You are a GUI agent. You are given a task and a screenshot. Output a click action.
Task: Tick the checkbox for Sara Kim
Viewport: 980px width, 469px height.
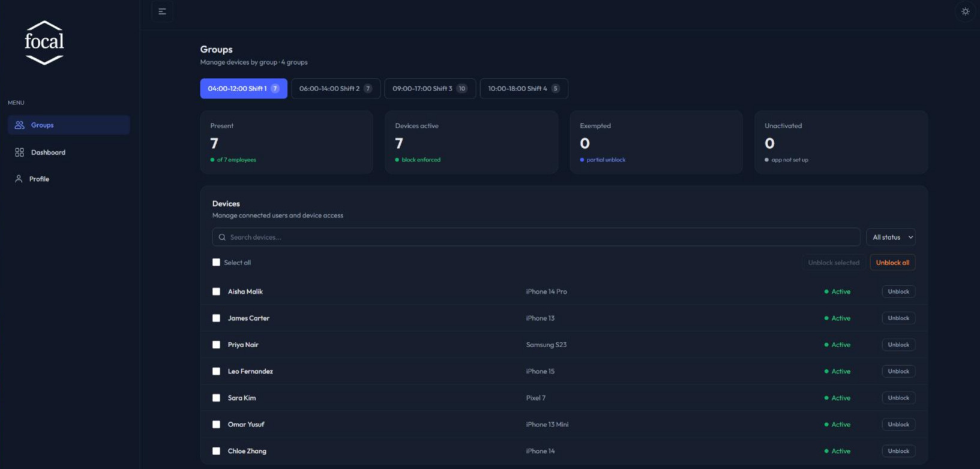pos(216,398)
